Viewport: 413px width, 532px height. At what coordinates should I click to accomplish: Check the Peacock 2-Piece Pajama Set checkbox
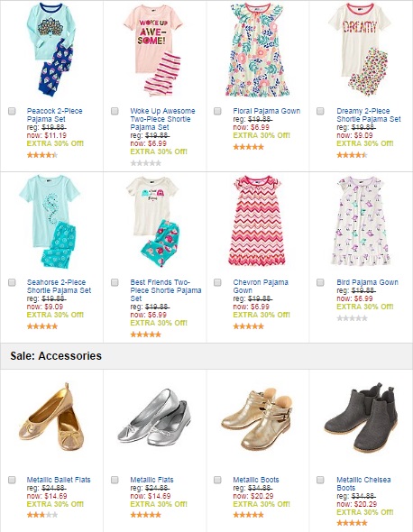pos(12,111)
